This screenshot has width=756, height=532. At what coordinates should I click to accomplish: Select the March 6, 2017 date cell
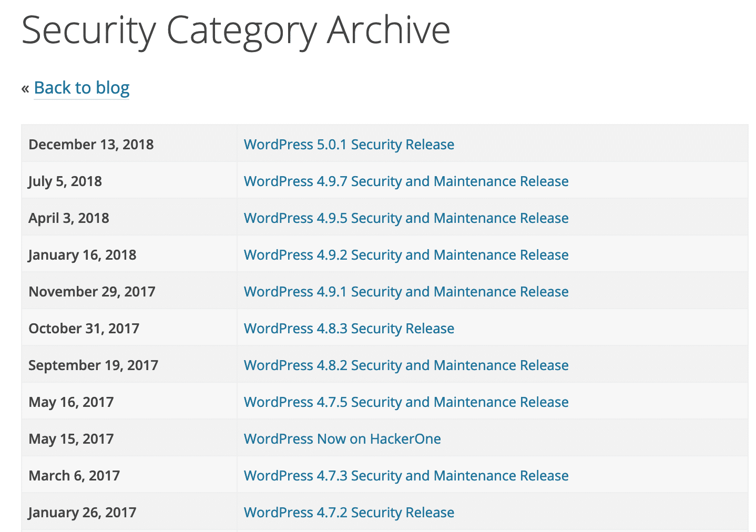(74, 475)
